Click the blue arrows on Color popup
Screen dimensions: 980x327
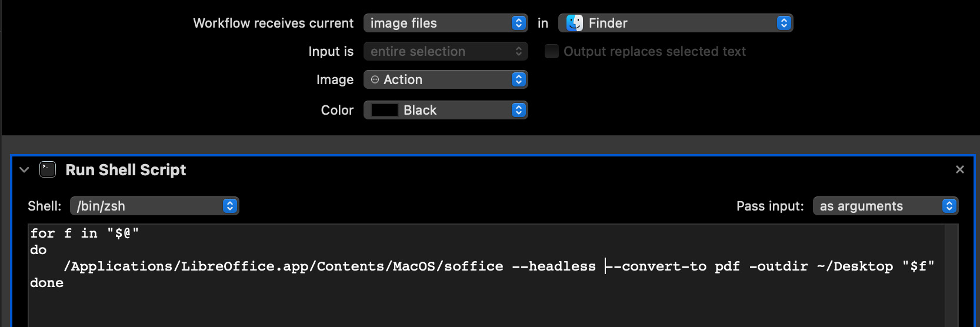click(x=518, y=111)
